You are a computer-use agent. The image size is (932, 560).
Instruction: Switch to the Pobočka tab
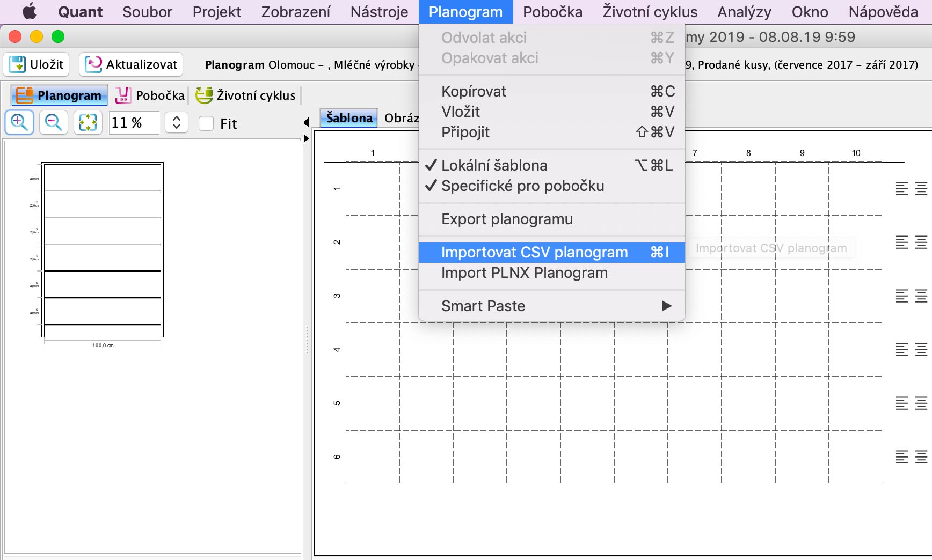click(x=150, y=95)
